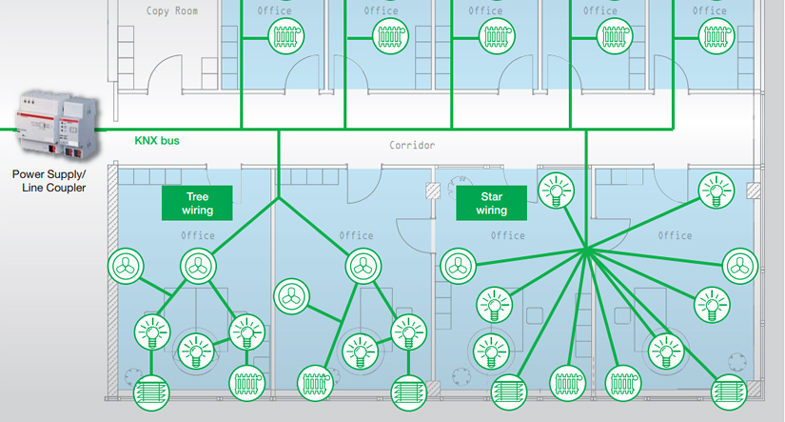Select the fan icon left of Star wiring office
785x422 pixels.
459,266
